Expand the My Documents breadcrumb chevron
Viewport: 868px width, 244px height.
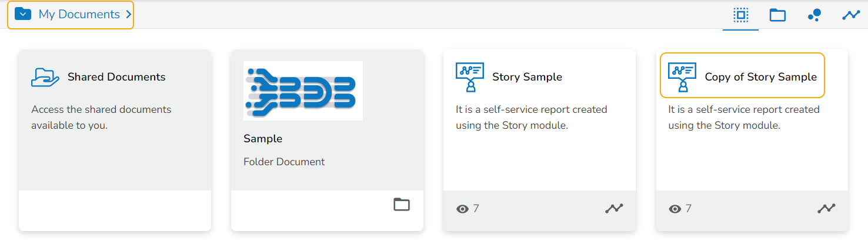click(x=128, y=15)
